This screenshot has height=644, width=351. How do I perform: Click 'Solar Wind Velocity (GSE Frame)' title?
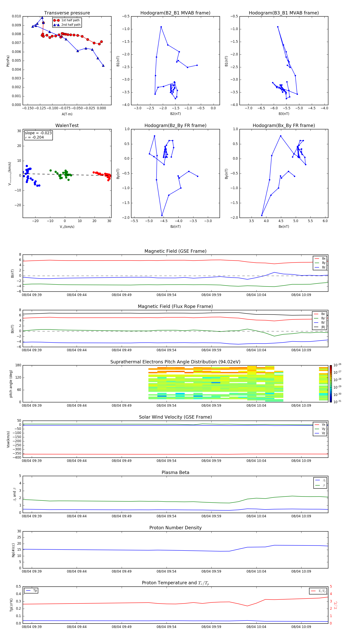pyautogui.click(x=175, y=417)
